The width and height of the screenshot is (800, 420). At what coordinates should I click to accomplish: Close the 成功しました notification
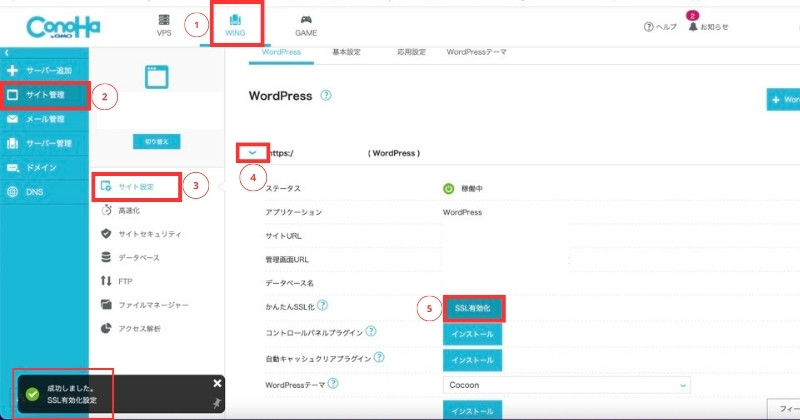pos(217,383)
